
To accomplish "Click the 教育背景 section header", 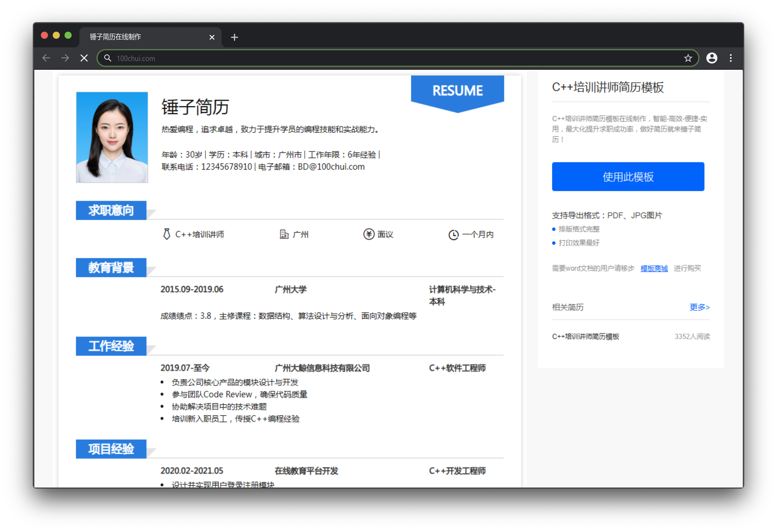I will pyautogui.click(x=111, y=267).
